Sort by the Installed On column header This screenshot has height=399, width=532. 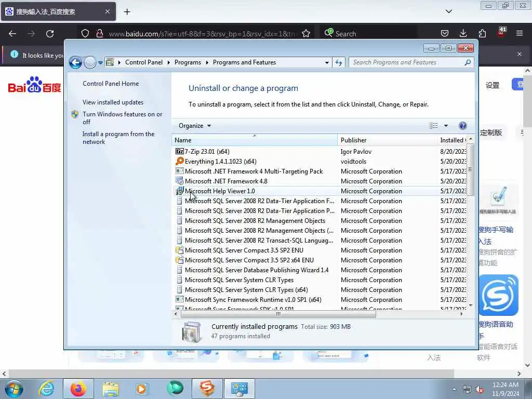point(452,140)
